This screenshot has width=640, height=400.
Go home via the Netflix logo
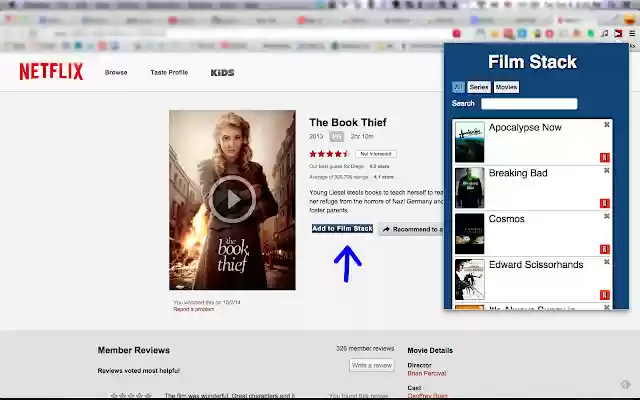tap(51, 71)
